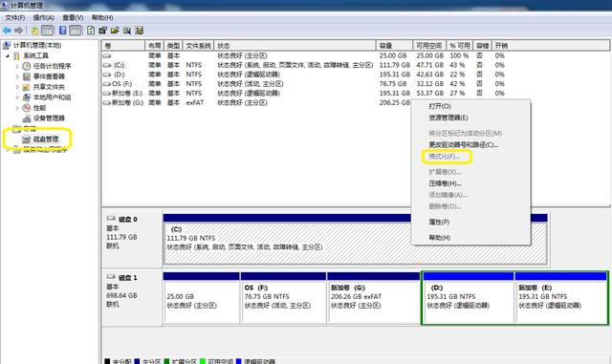Image resolution: width=612 pixels, height=364 pixels.
Task: Click the users icon beside 本地用户和组
Action: point(27,97)
